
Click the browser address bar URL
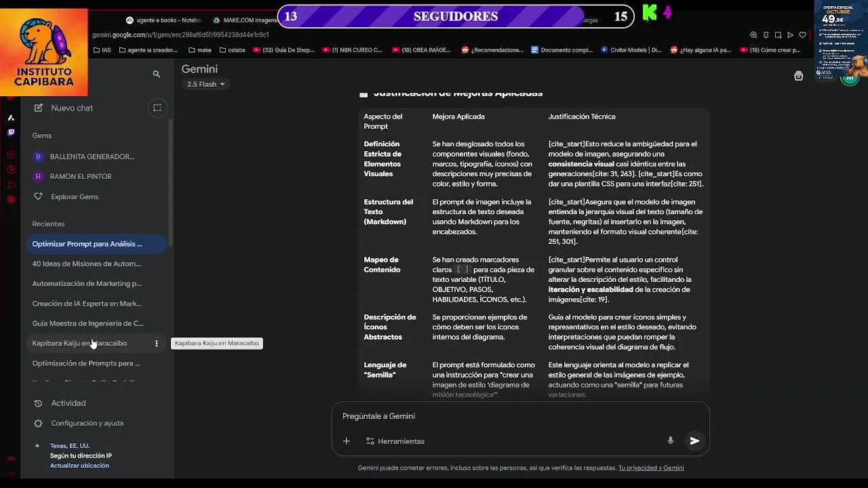[180, 35]
